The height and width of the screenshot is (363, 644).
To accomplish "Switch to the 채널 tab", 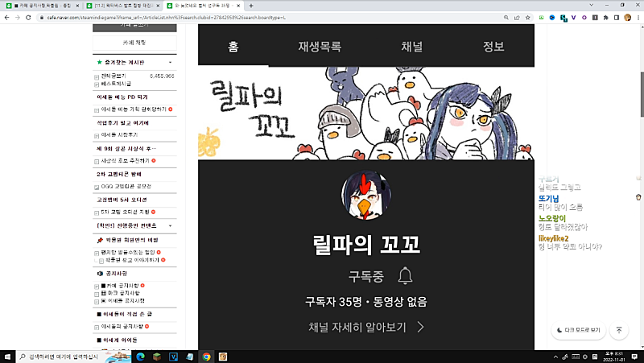I will [411, 47].
